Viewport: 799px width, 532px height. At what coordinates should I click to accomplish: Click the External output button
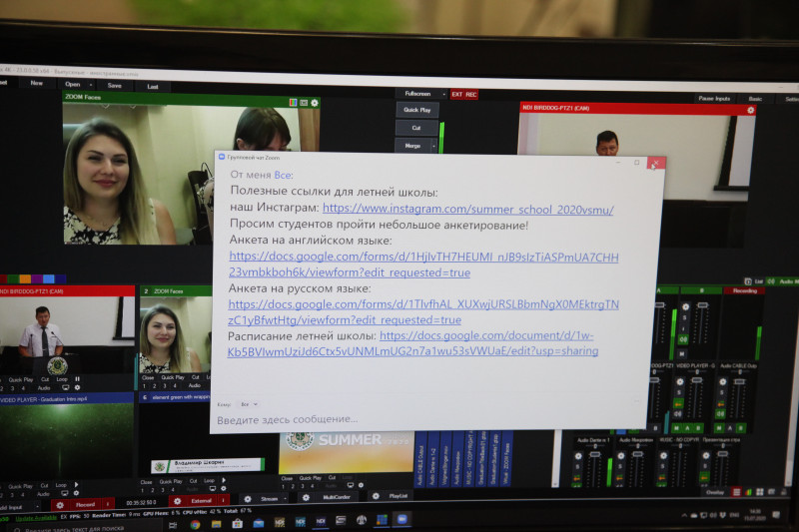(x=201, y=501)
